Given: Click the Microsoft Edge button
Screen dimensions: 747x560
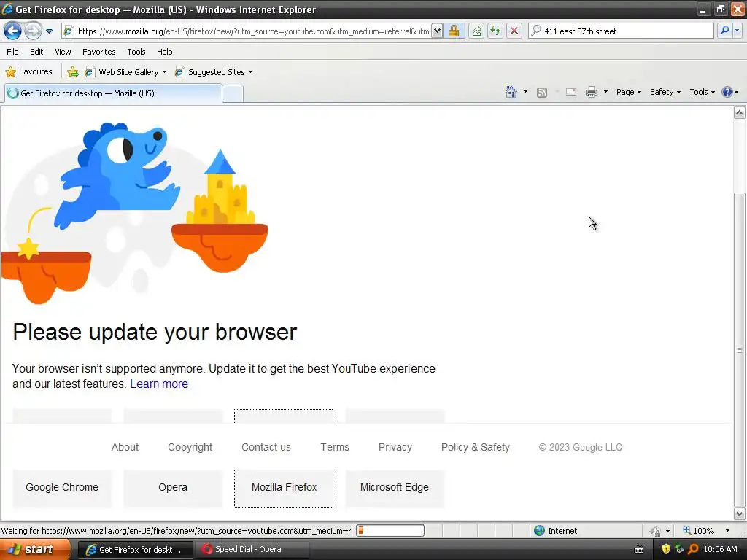Looking at the screenshot, I should coord(395,488).
